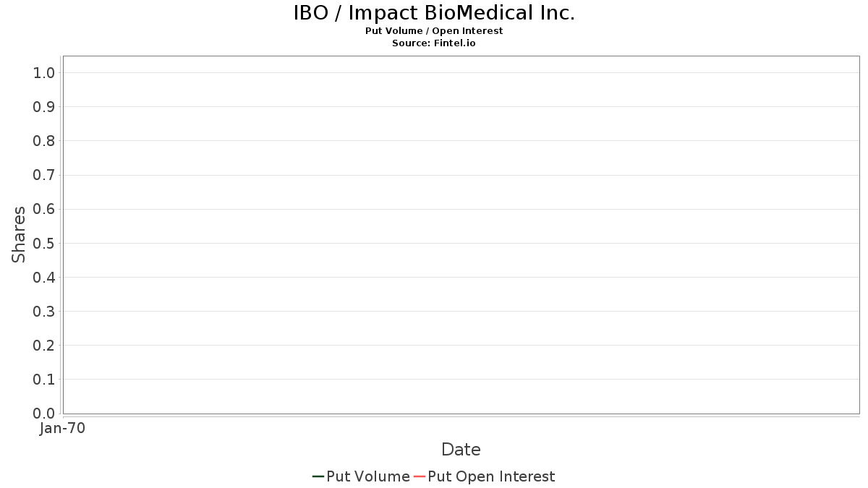The height and width of the screenshot is (488, 868).
Task: Click the 0.5 y-axis tick label
Action: 44,243
